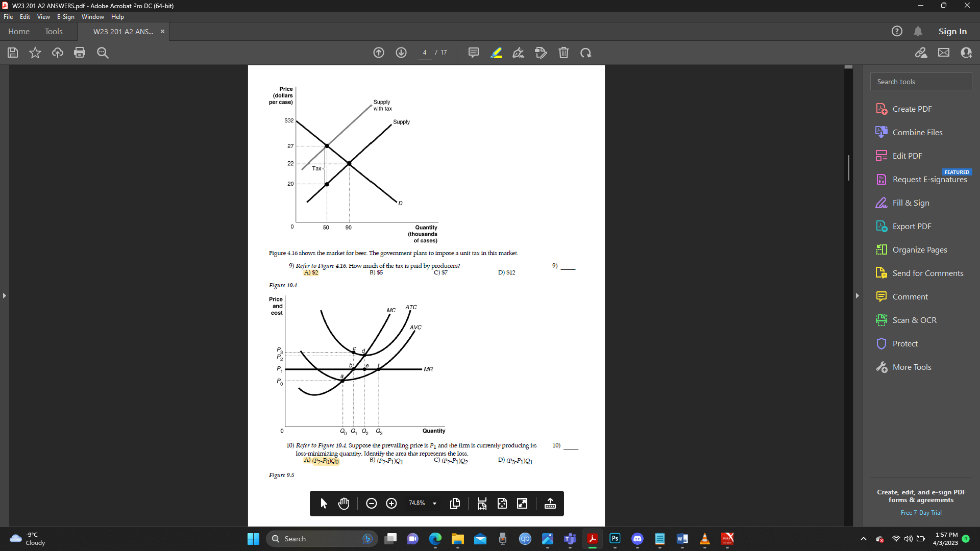Viewport: 980px width, 551px height.
Task: Click the Sign In button
Action: click(x=952, y=31)
